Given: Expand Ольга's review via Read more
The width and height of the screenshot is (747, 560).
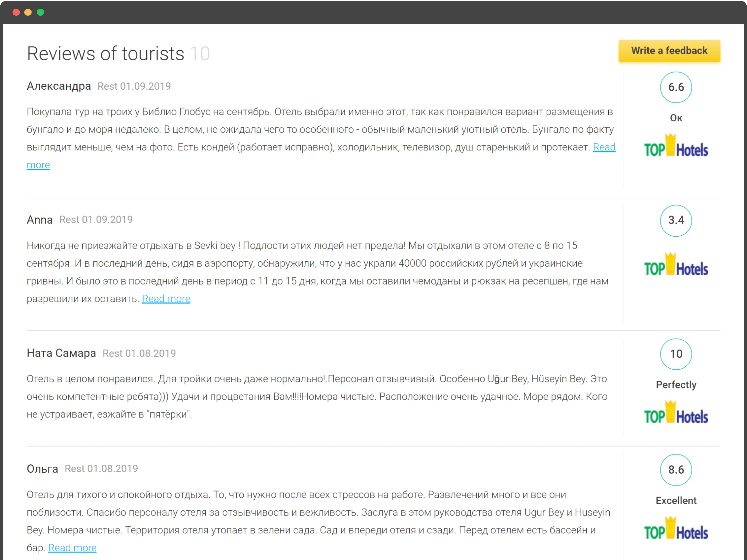Looking at the screenshot, I should [72, 548].
